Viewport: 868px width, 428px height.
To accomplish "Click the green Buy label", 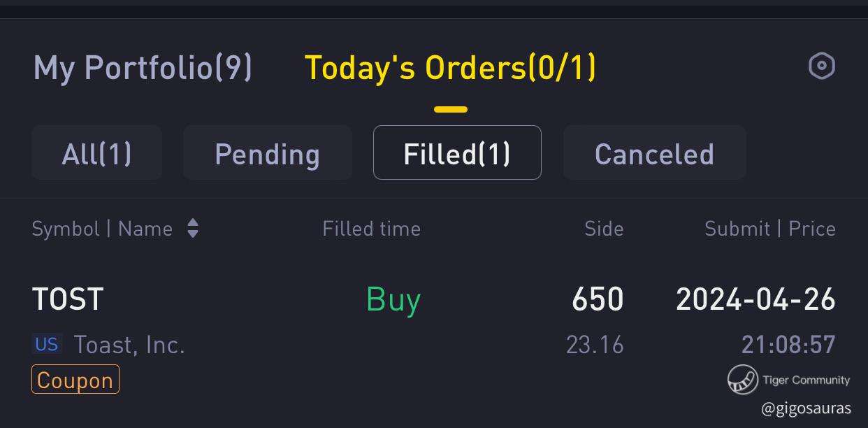I will point(393,299).
